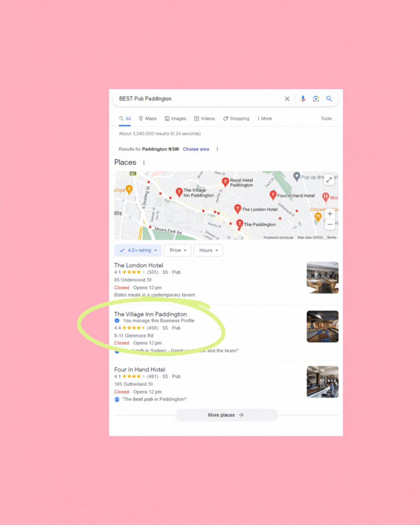Click the 'About 3,340,000 results' text

(160, 134)
